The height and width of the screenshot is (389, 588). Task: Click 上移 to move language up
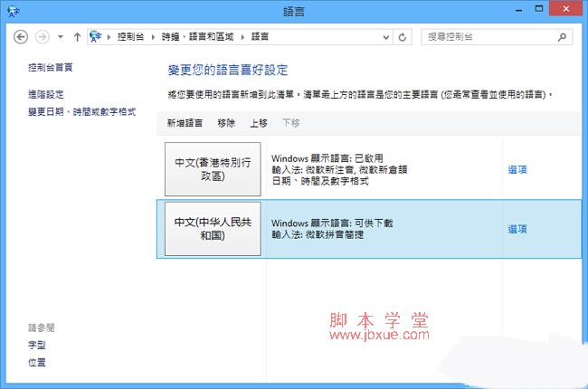[x=259, y=123]
